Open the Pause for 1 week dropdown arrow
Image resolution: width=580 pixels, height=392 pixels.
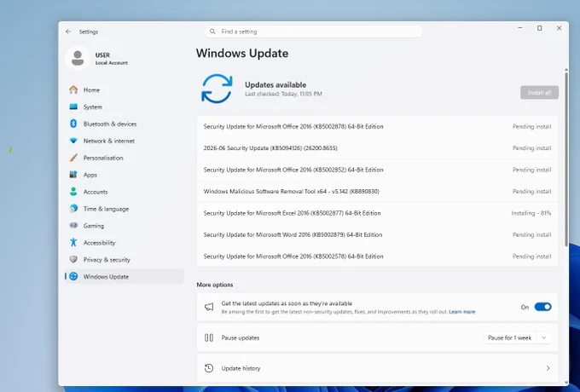coord(543,337)
